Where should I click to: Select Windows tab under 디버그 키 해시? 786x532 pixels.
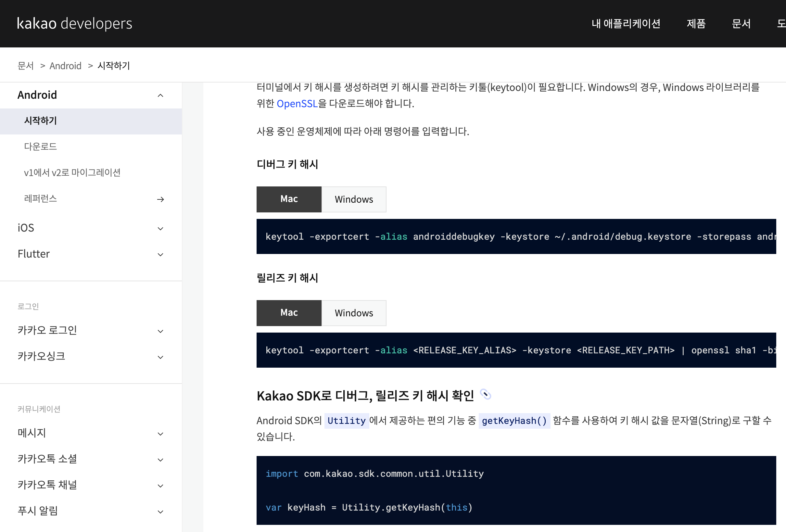(x=353, y=199)
